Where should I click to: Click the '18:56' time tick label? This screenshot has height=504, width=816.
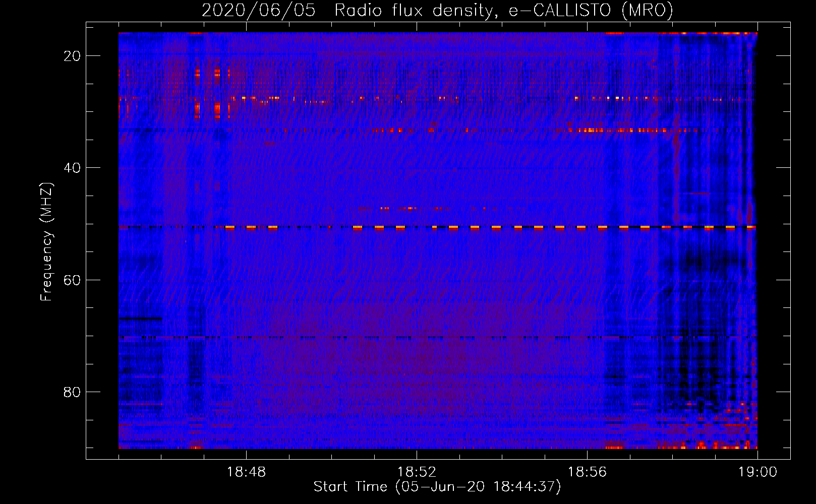point(587,472)
